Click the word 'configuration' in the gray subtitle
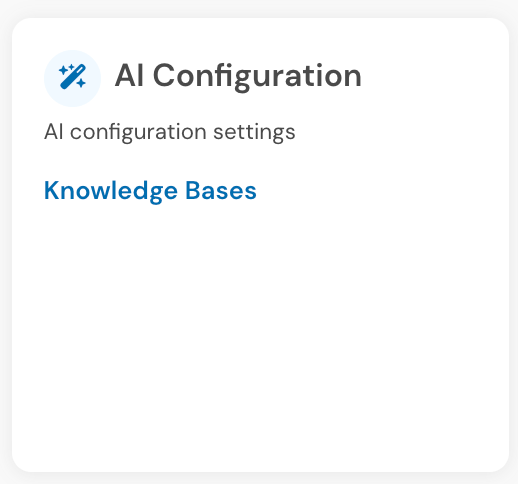The width and height of the screenshot is (518, 484). click(x=138, y=133)
